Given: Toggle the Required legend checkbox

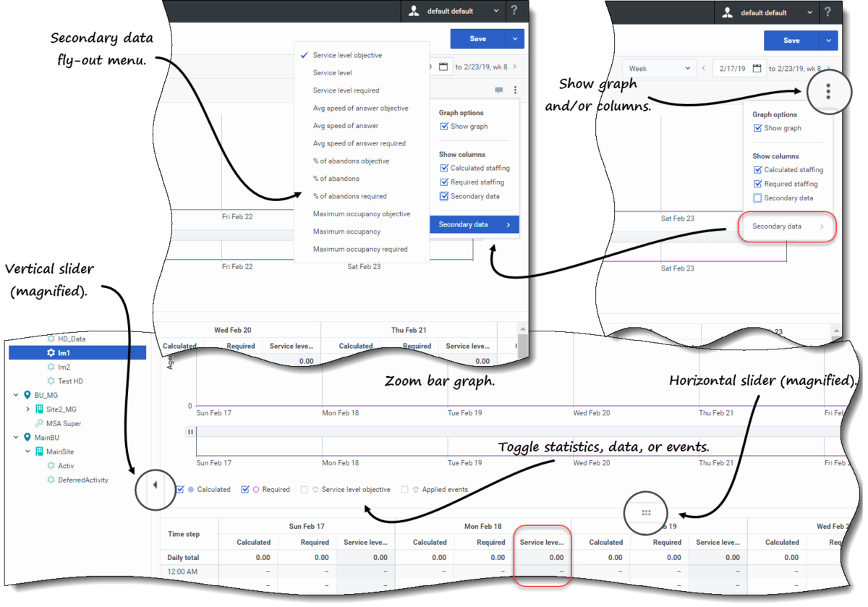Looking at the screenshot, I should (244, 490).
